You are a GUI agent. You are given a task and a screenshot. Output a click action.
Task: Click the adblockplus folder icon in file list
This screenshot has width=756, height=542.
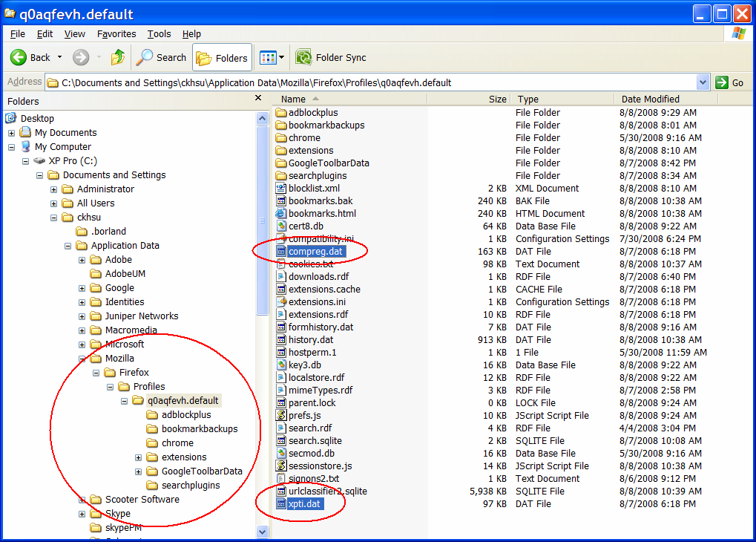281,112
